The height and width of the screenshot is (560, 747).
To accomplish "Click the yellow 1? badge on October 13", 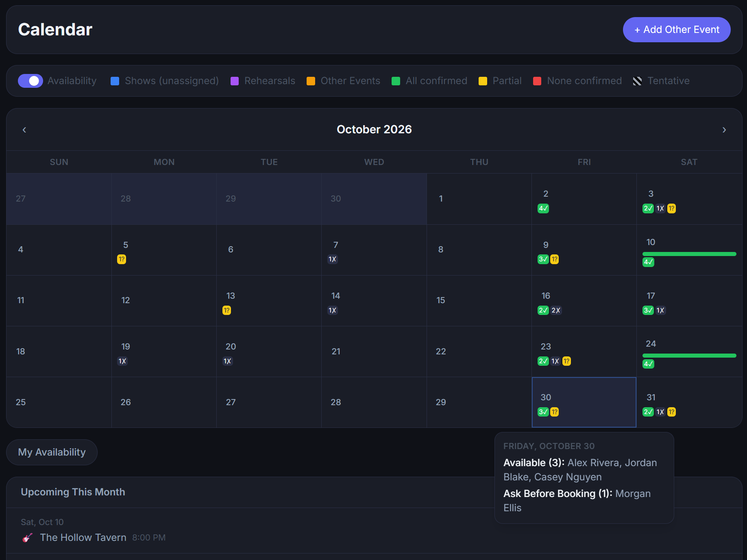I will [226, 310].
